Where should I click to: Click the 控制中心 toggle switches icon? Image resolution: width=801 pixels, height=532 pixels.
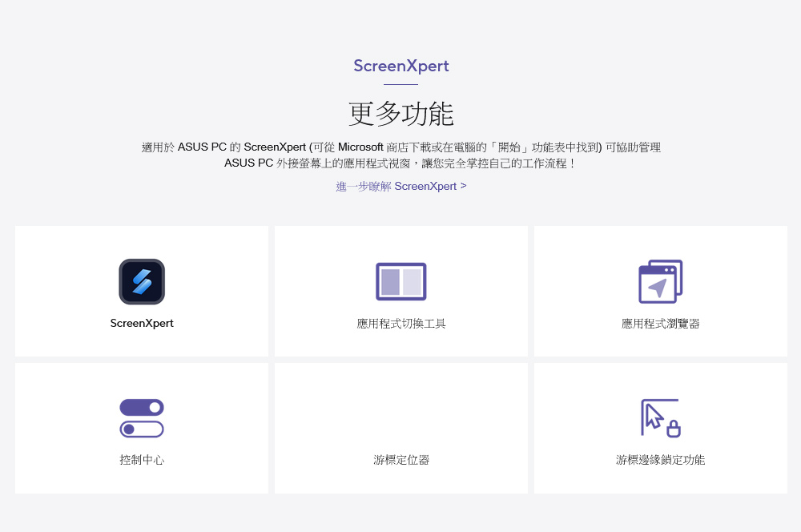tap(142, 418)
